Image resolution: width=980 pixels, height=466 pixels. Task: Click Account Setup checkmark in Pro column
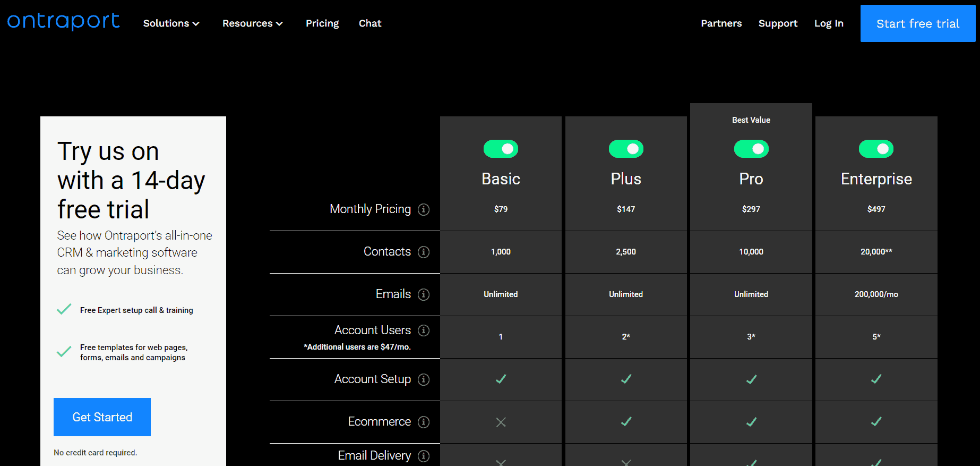coord(751,379)
